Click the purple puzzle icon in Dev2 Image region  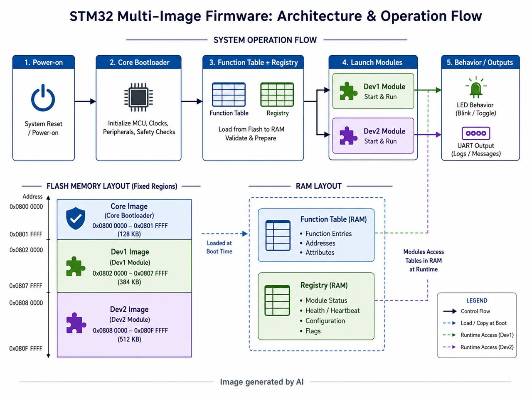pyautogui.click(x=76, y=323)
